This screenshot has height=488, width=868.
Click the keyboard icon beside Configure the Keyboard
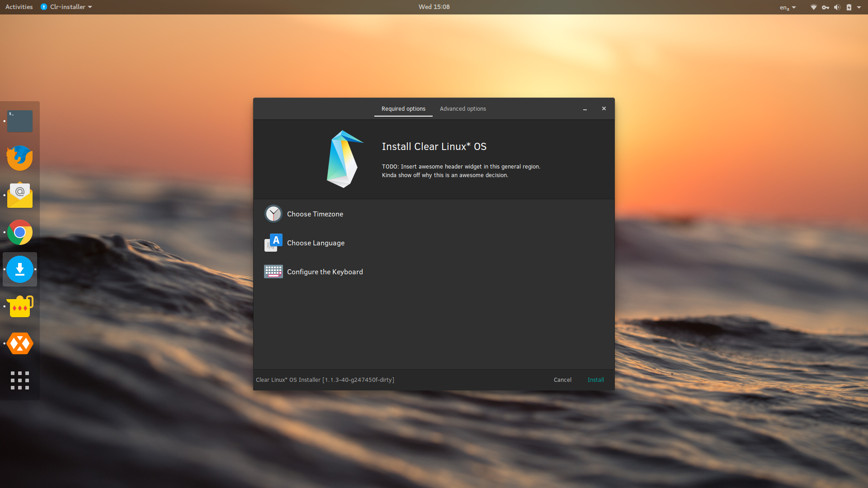pos(274,272)
